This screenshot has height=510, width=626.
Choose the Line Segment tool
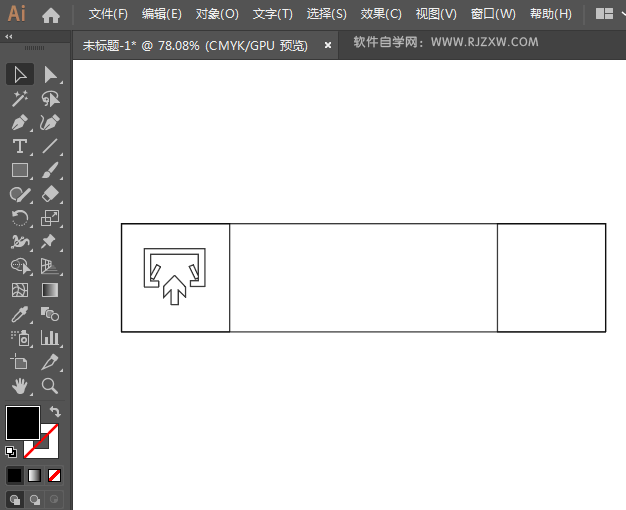coord(51,146)
